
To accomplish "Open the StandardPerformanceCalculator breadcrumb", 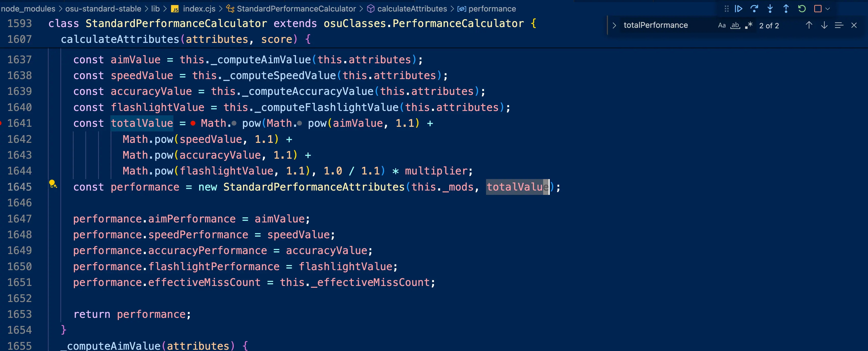I will click(296, 9).
